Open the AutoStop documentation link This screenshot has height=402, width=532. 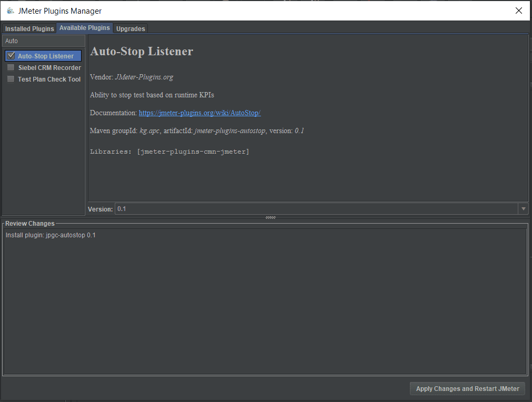click(199, 113)
